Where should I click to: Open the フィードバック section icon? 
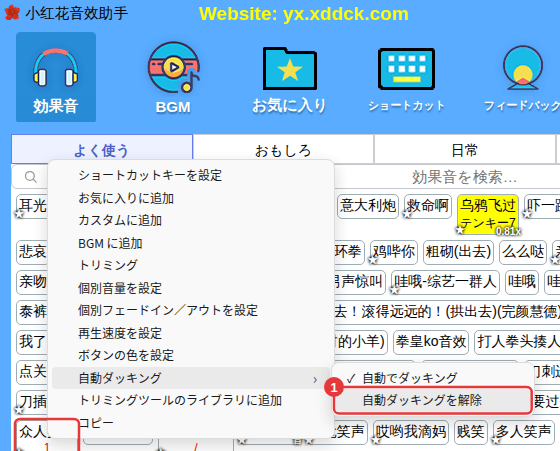point(522,79)
